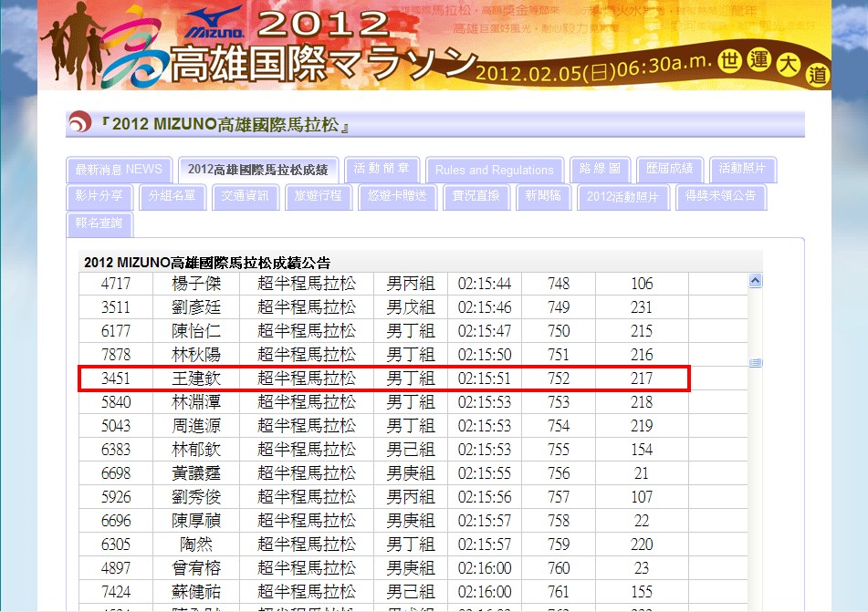Select bib number 5043
The width and height of the screenshot is (868, 612).
[116, 426]
